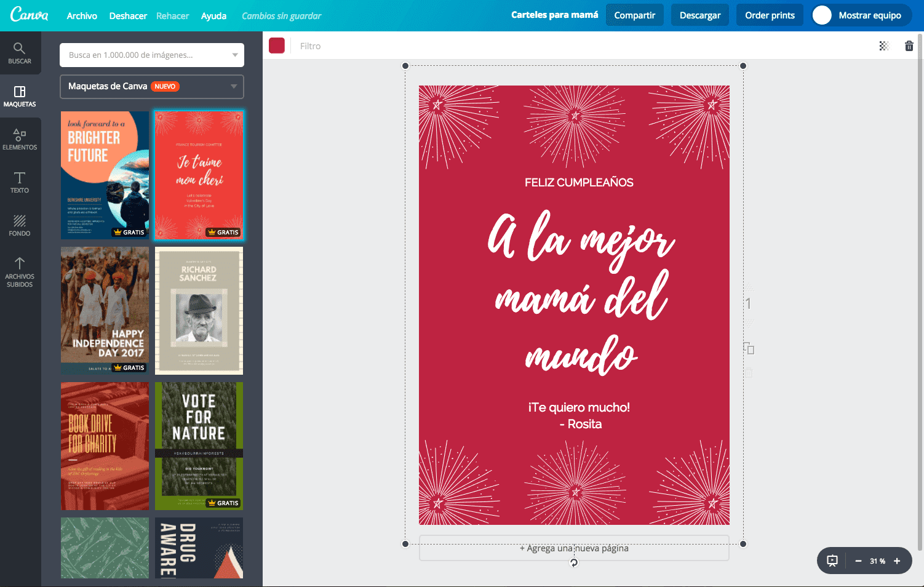Click the user avatar circle
This screenshot has height=587, width=924.
click(x=822, y=15)
